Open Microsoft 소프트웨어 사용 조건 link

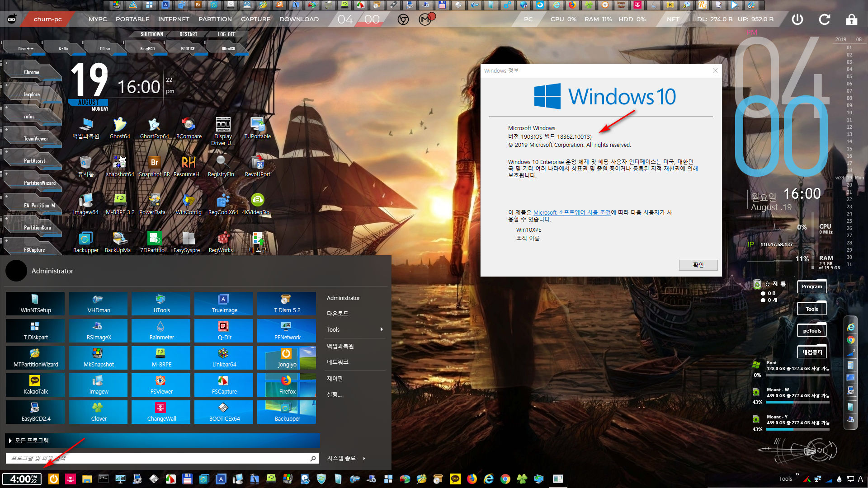click(572, 212)
